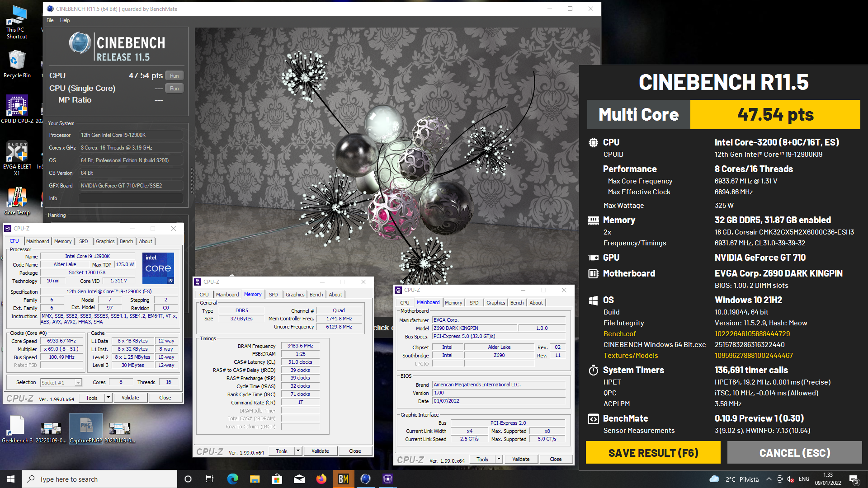868x488 pixels.
Task: Open Recycle Bin desktop icon
Action: (17, 64)
